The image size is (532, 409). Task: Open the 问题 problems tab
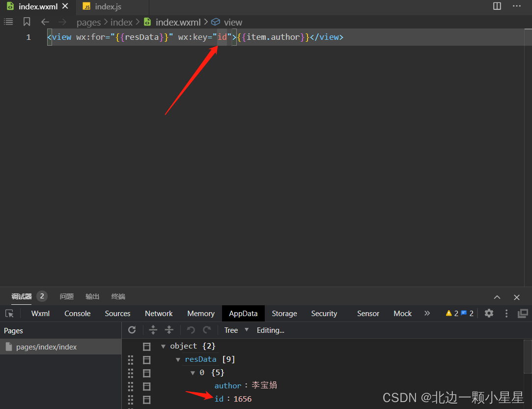click(x=66, y=296)
